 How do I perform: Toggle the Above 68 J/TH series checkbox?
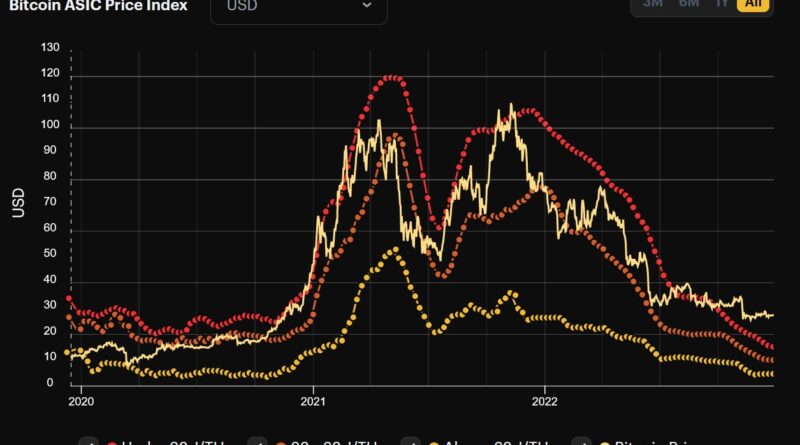[417, 441]
